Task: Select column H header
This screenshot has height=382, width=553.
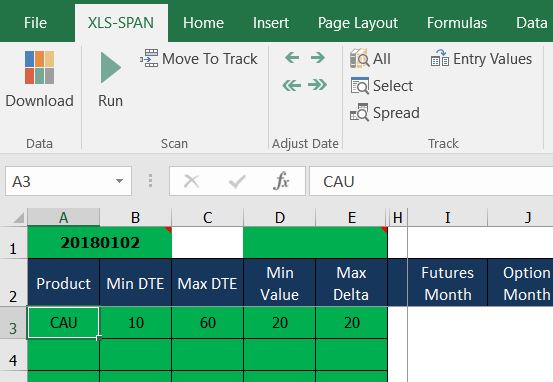Action: click(x=397, y=217)
